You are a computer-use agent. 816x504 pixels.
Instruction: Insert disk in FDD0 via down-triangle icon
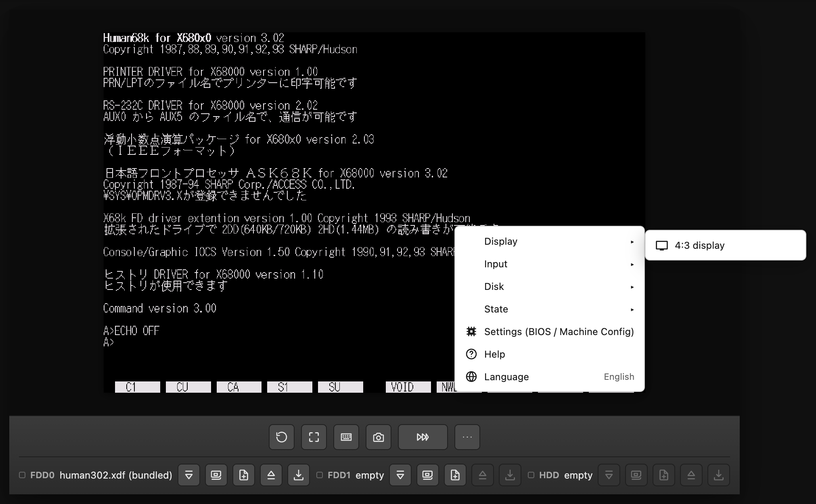point(189,475)
